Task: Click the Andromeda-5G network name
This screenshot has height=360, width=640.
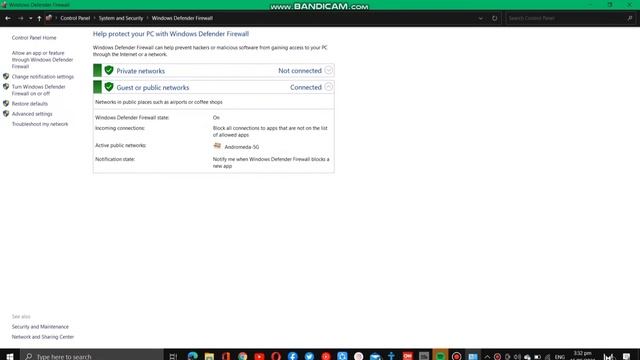Action: [242, 147]
